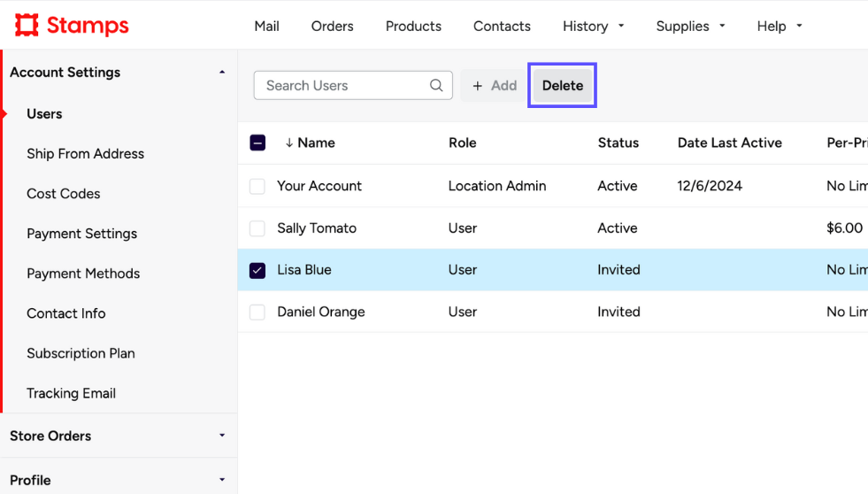Select Users in the sidebar
This screenshot has height=494, width=868.
pyautogui.click(x=44, y=114)
